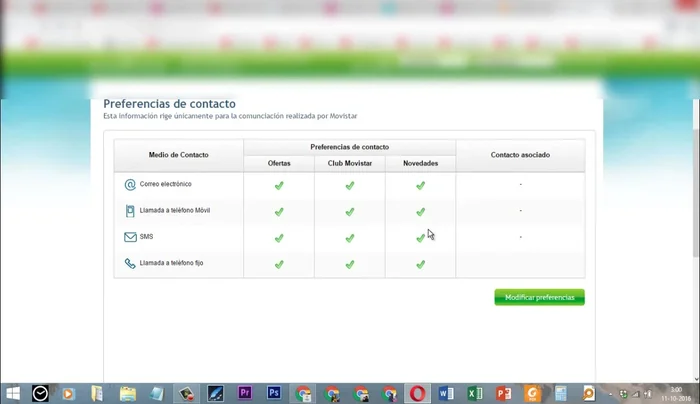Open the Calculator taskbar icon

tap(561, 393)
